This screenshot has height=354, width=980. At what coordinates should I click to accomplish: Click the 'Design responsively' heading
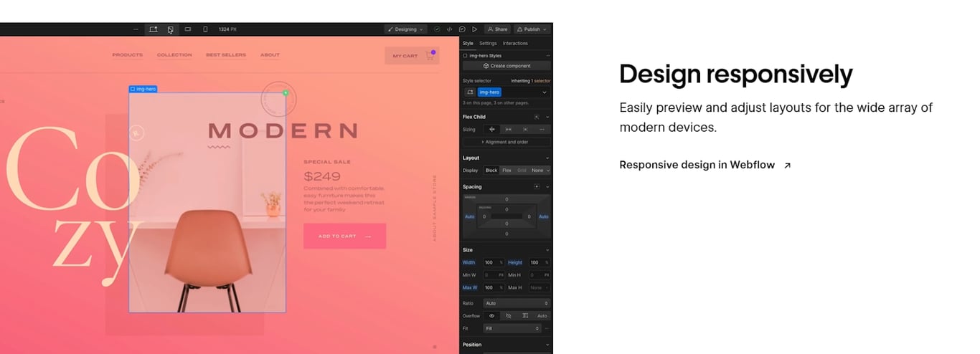736,75
